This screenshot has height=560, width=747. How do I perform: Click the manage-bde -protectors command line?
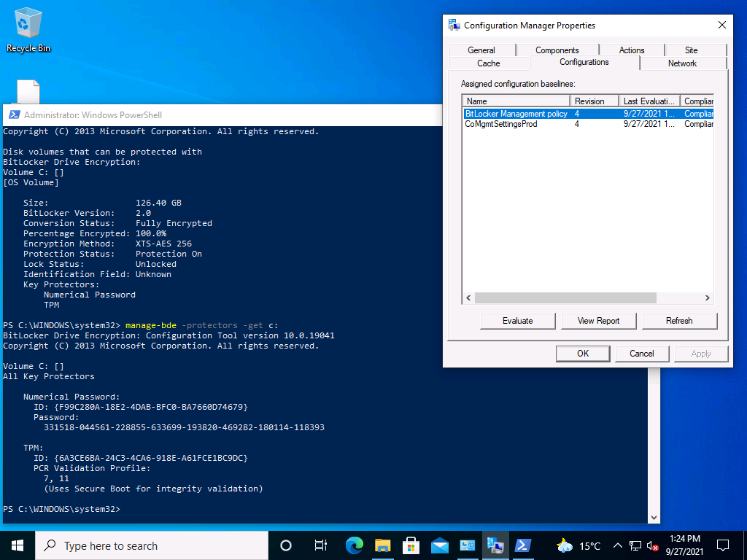click(140, 326)
